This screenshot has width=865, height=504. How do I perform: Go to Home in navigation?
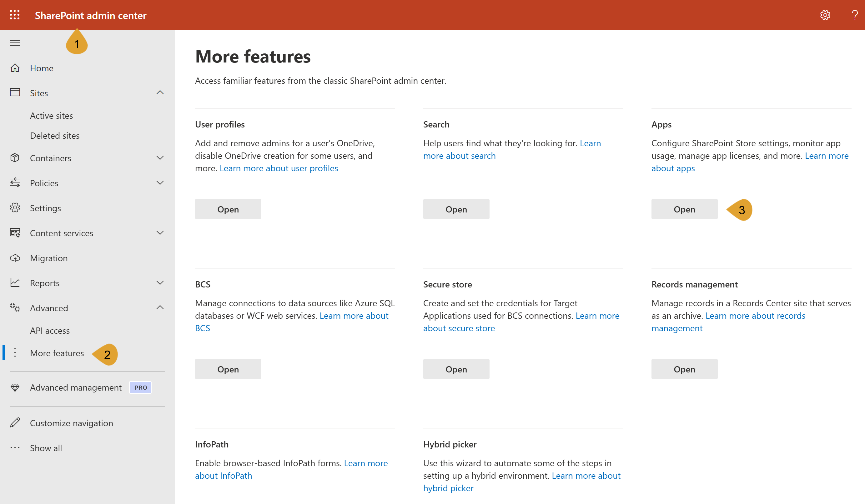pos(42,68)
